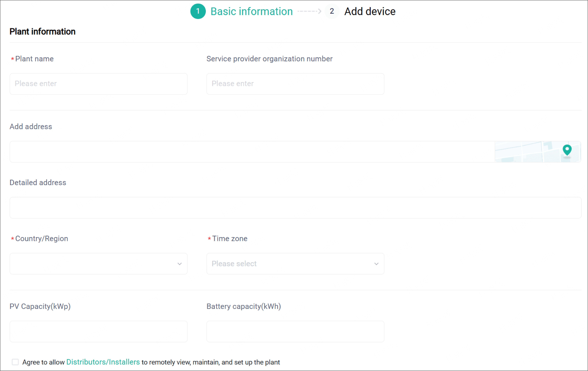This screenshot has height=371, width=588.
Task: Focus the PV Capacity(kWp) input field
Action: point(99,331)
